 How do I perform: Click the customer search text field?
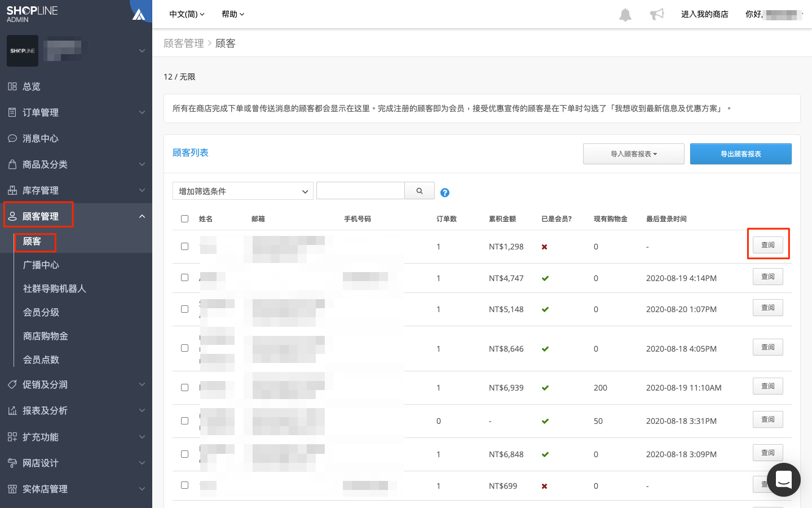(x=361, y=191)
